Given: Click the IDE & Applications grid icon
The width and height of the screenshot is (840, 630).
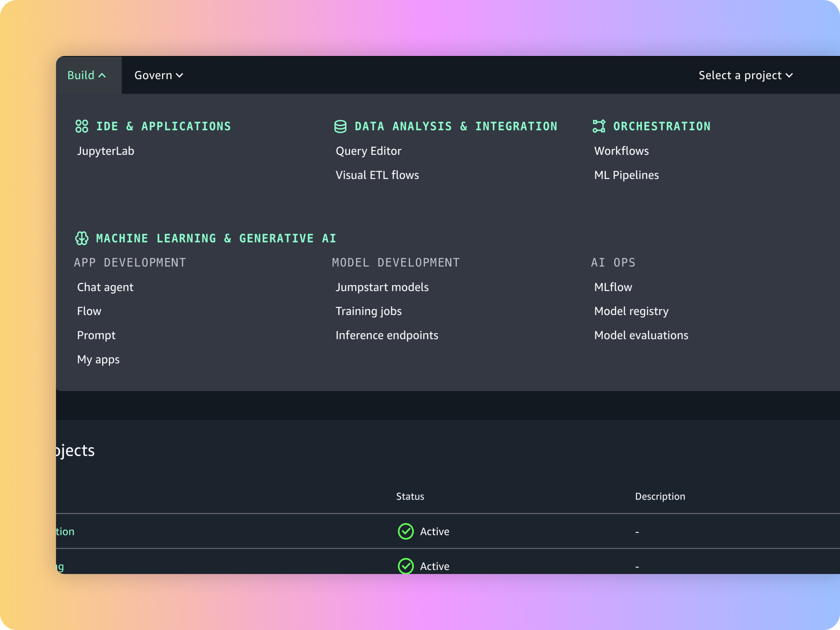Looking at the screenshot, I should pos(82,126).
